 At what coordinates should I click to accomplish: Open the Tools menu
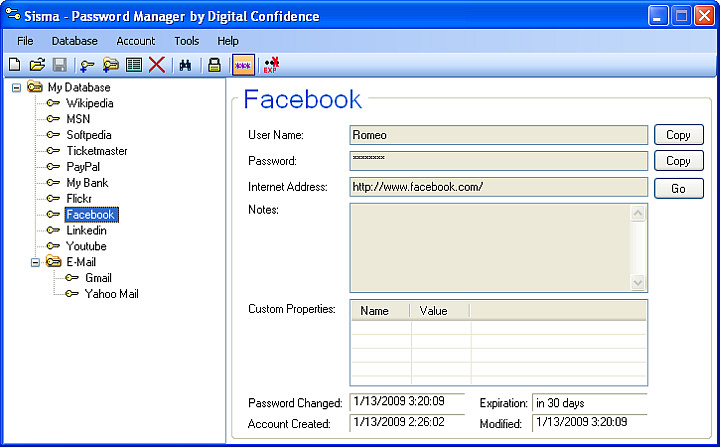point(186,41)
